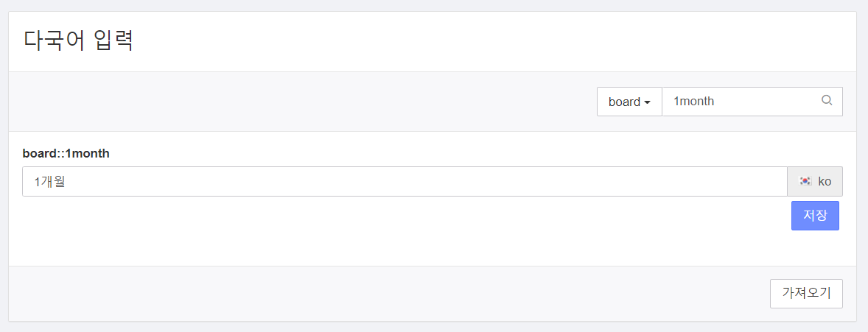Viewport: 868px width, 332px height.
Task: Place cursor after 1개월 in Korean field
Action: pyautogui.click(x=66, y=182)
